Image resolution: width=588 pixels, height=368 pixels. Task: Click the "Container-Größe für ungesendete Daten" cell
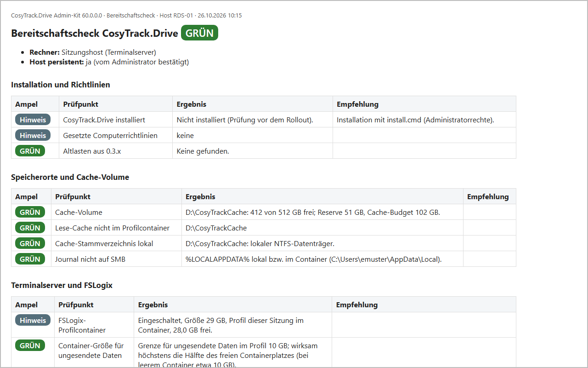(x=94, y=353)
